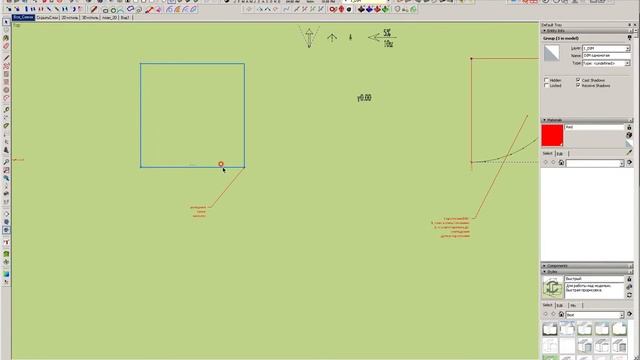
Task: Enable the Hidden checkbox
Action: [x=546, y=80]
